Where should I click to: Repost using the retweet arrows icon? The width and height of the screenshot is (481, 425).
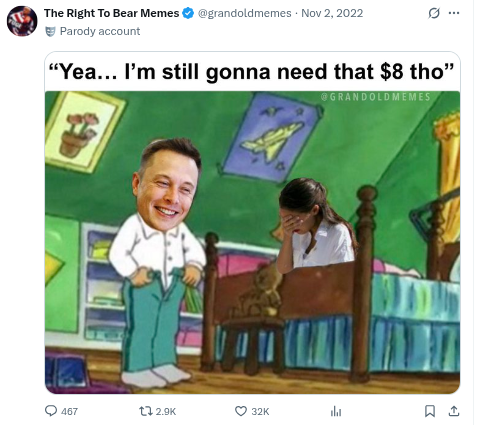pos(145,411)
